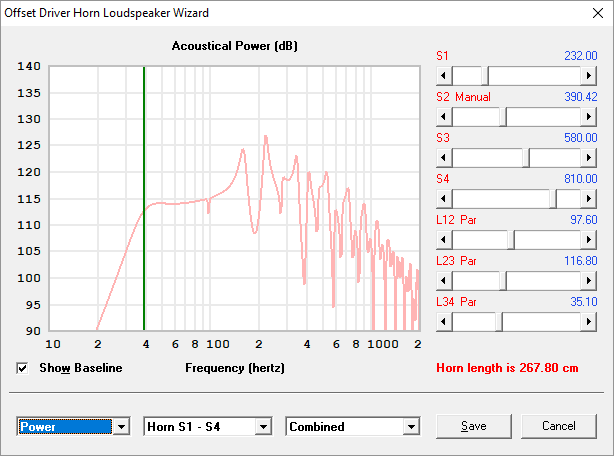Click the Save button

click(474, 426)
